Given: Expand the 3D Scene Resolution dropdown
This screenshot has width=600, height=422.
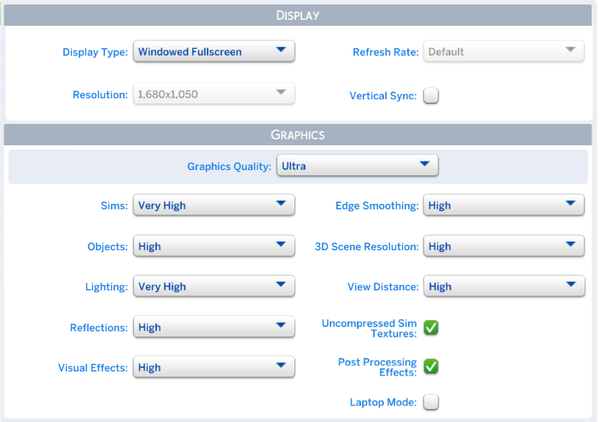Looking at the screenshot, I should point(504,246).
